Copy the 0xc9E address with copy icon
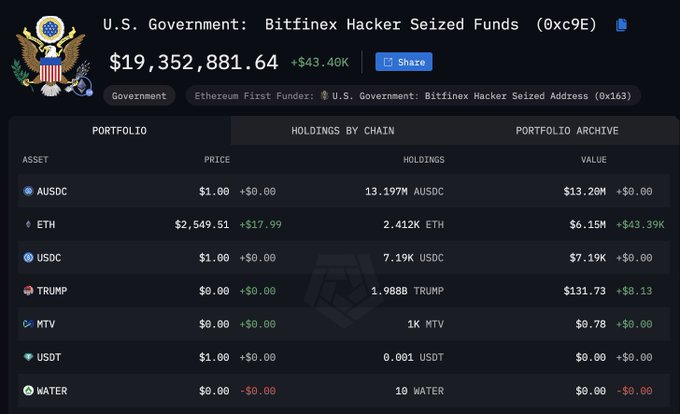 click(621, 25)
